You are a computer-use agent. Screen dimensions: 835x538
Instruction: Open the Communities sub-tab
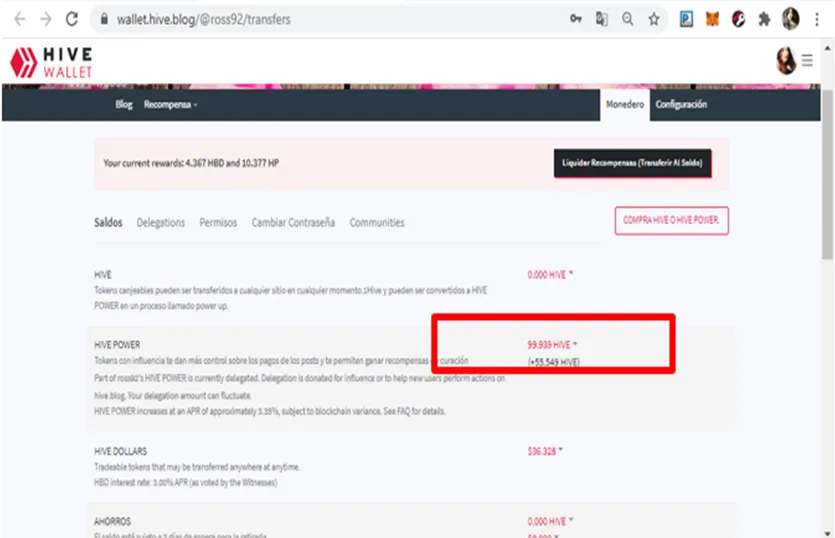[x=377, y=223]
